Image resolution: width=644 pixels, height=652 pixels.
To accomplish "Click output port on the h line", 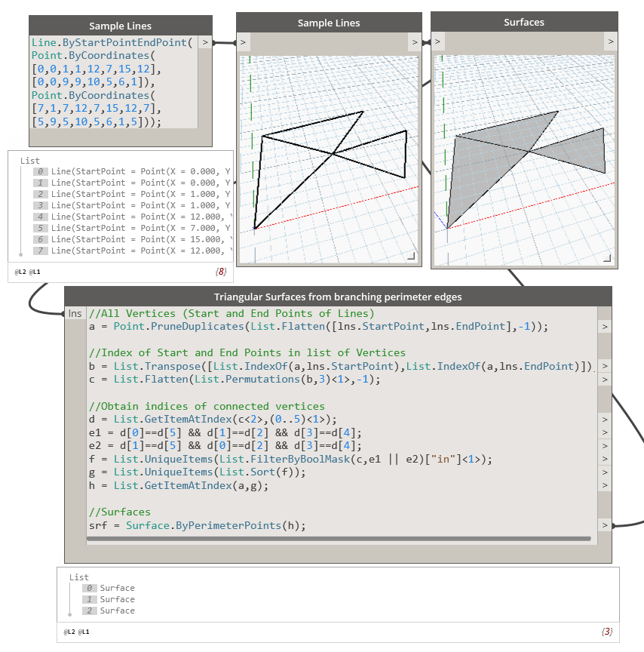I will pos(604,487).
